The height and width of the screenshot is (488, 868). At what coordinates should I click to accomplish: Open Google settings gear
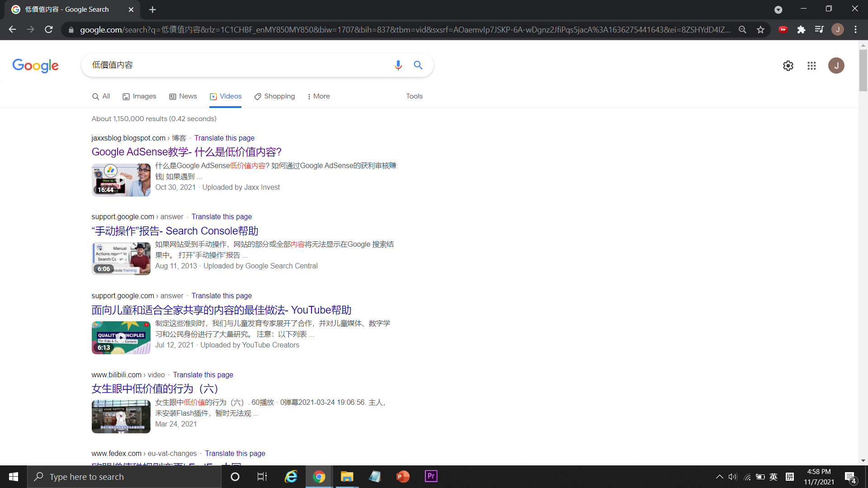point(788,66)
